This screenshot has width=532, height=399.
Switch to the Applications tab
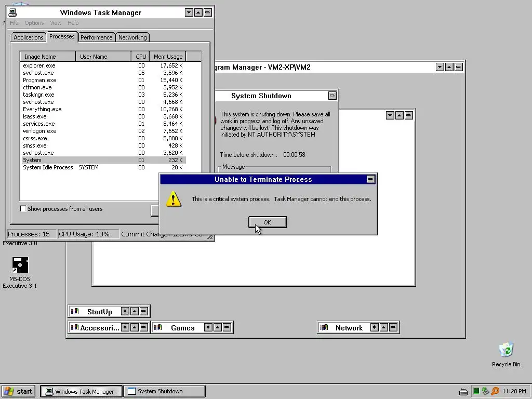[x=29, y=37]
